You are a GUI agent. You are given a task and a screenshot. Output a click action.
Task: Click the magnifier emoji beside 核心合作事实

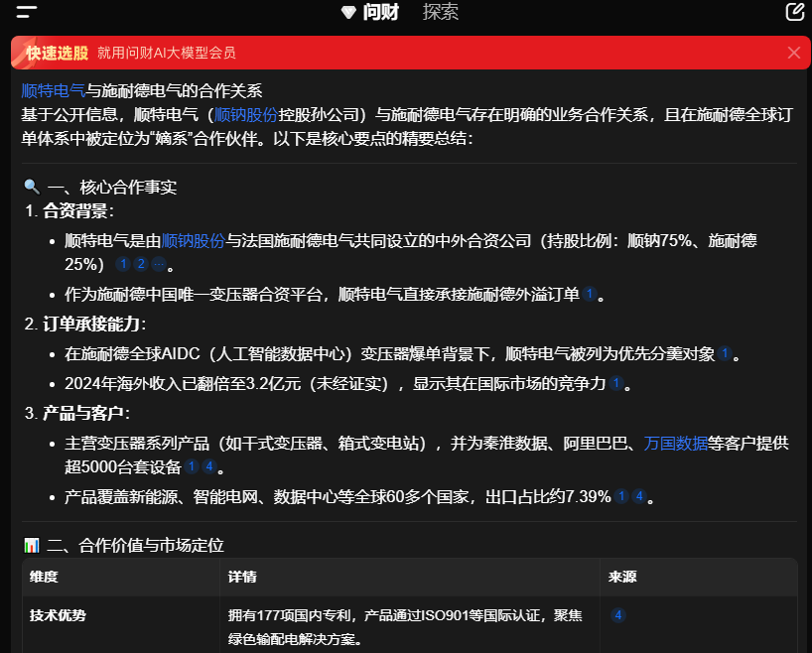pos(32,187)
